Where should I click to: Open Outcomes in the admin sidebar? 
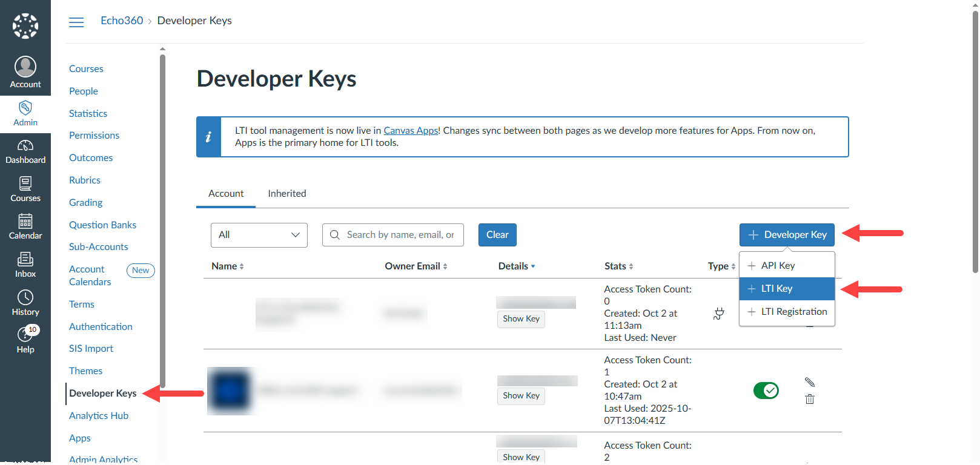coord(91,158)
